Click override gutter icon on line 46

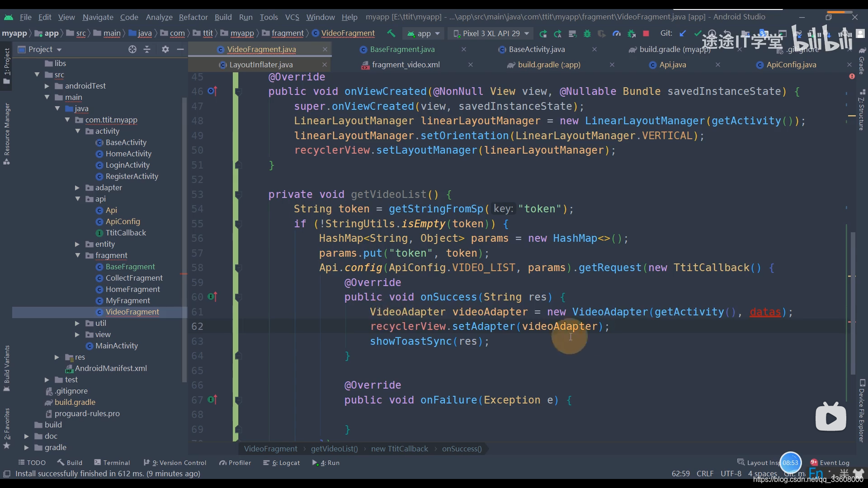coord(212,91)
